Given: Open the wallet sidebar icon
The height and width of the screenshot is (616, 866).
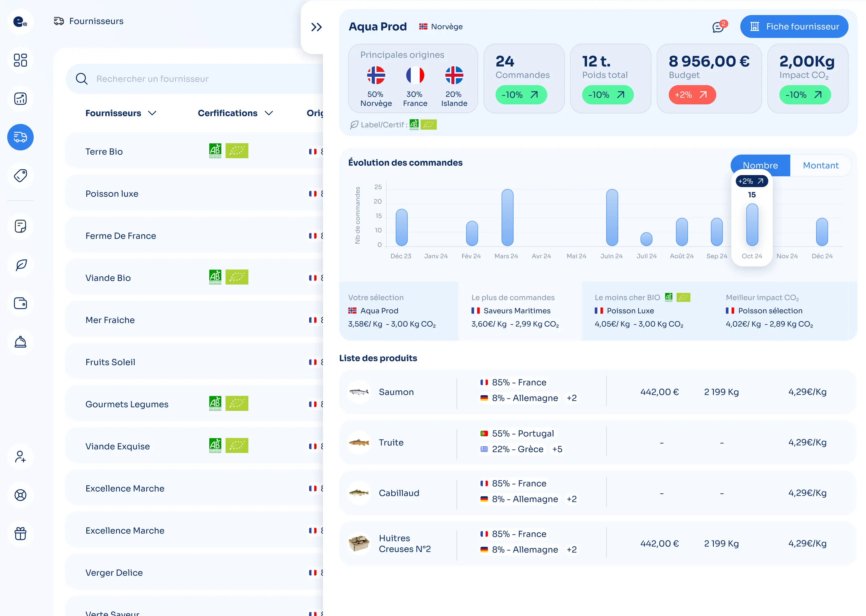Looking at the screenshot, I should coord(20,303).
